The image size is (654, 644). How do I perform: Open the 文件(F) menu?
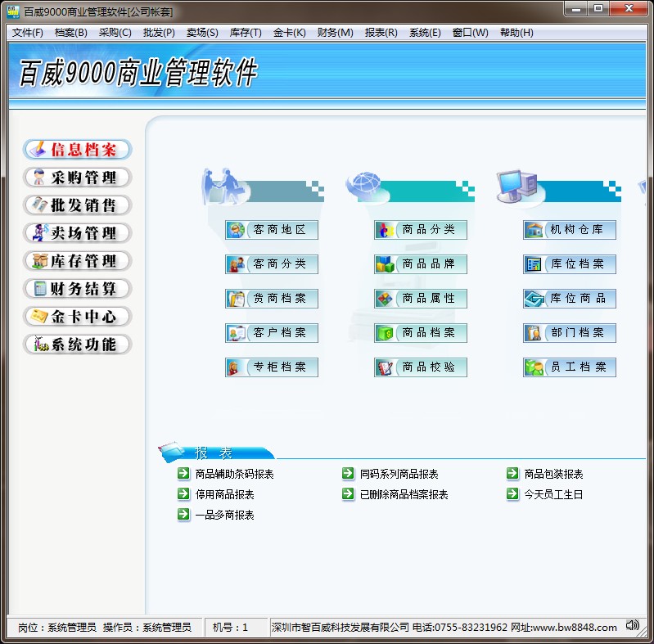(28, 33)
